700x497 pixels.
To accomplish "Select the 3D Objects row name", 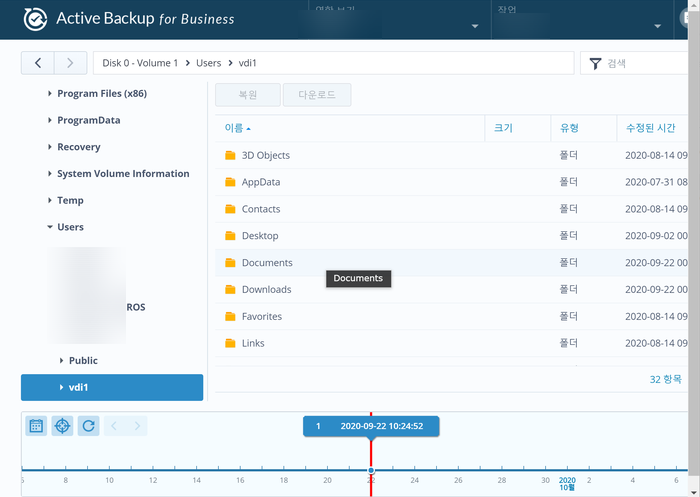I will click(266, 155).
